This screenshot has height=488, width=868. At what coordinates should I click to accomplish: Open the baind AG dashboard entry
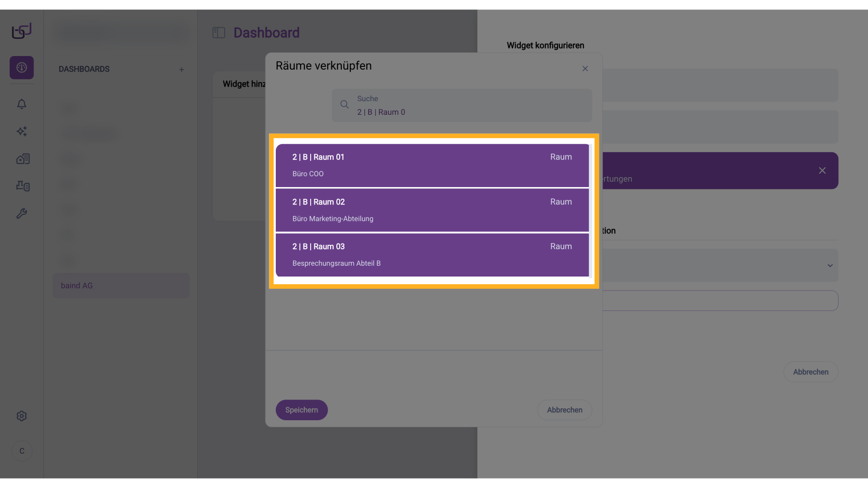tap(121, 286)
